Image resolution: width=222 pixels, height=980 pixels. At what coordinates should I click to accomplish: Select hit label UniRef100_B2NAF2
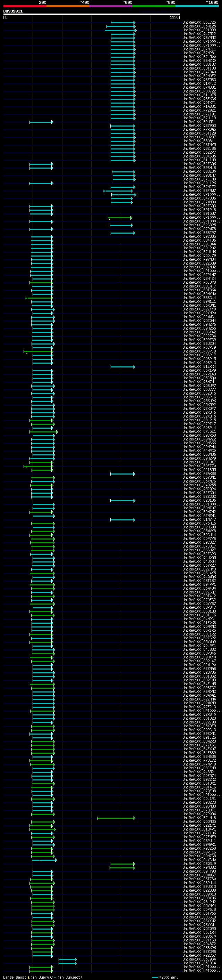click(199, 76)
